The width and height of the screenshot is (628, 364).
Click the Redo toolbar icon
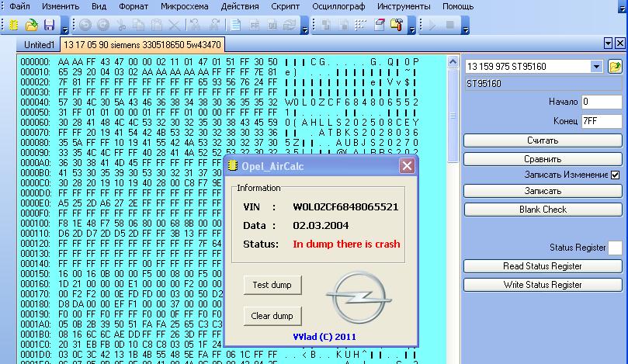[x=103, y=25]
